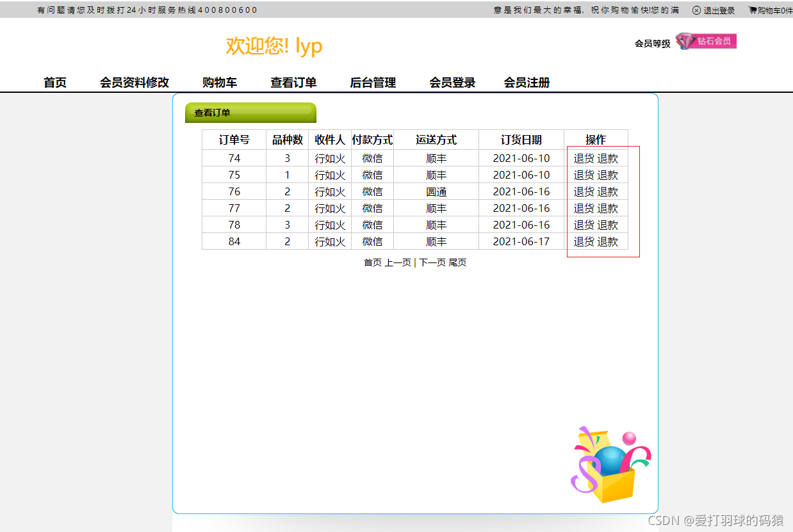The width and height of the screenshot is (793, 532).
Task: Open 会员登录 navigation item
Action: pos(451,83)
